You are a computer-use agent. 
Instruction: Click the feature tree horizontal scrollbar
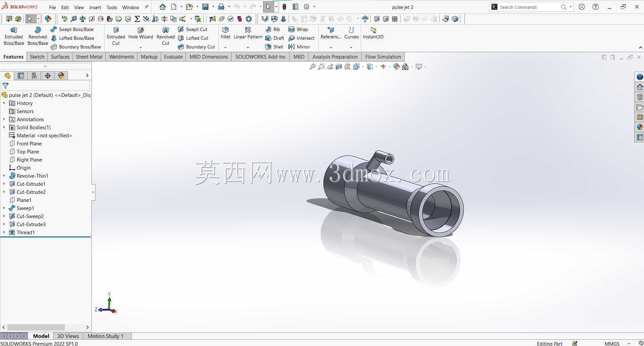(x=36, y=327)
